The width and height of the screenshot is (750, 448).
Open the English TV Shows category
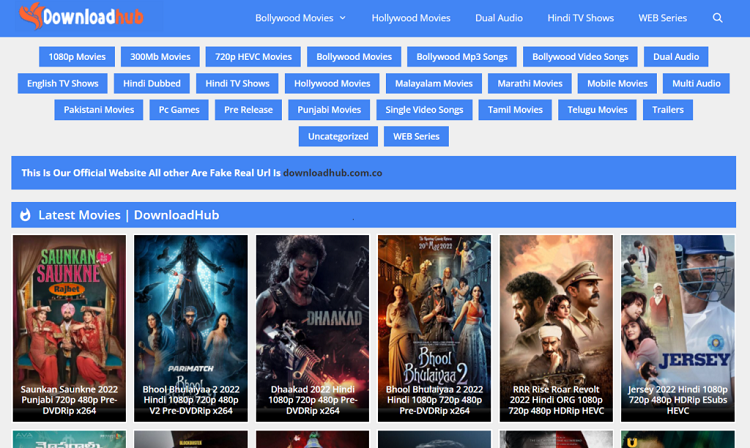coord(63,84)
